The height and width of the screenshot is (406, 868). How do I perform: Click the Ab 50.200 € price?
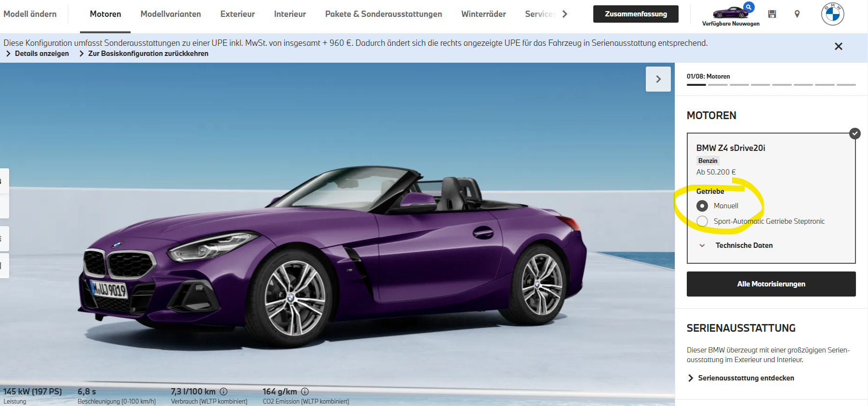(716, 172)
